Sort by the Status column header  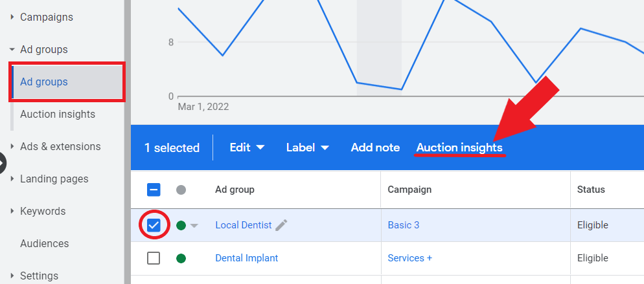click(x=591, y=190)
